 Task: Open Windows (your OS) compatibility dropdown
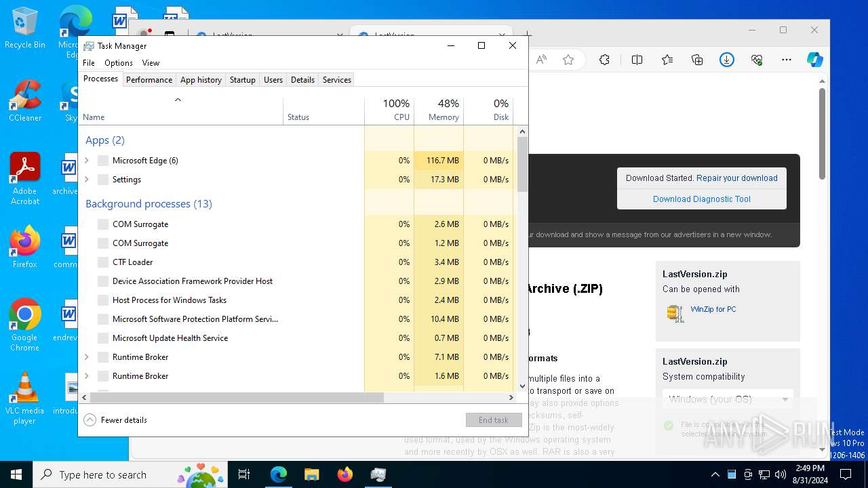[728, 399]
